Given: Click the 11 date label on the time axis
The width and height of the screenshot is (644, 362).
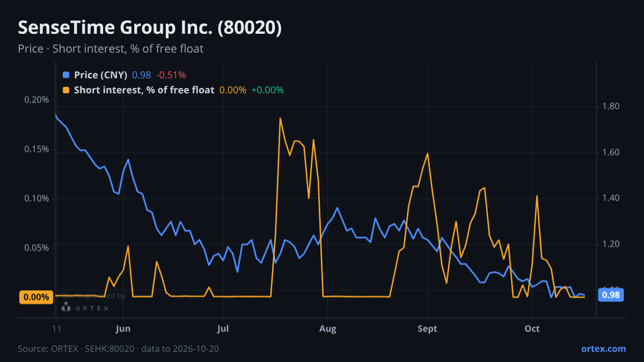Looking at the screenshot, I should pyautogui.click(x=56, y=329).
